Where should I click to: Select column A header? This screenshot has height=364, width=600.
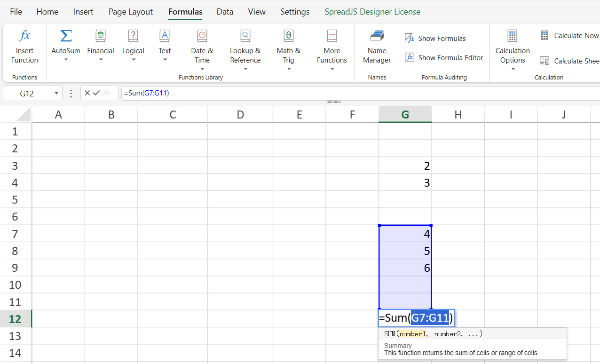[x=58, y=114]
